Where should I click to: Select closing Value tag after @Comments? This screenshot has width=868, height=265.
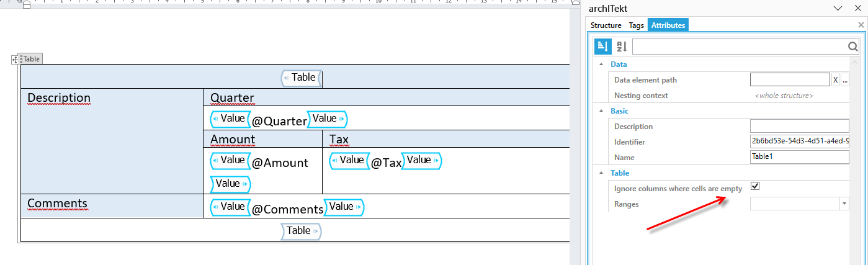pyautogui.click(x=344, y=207)
